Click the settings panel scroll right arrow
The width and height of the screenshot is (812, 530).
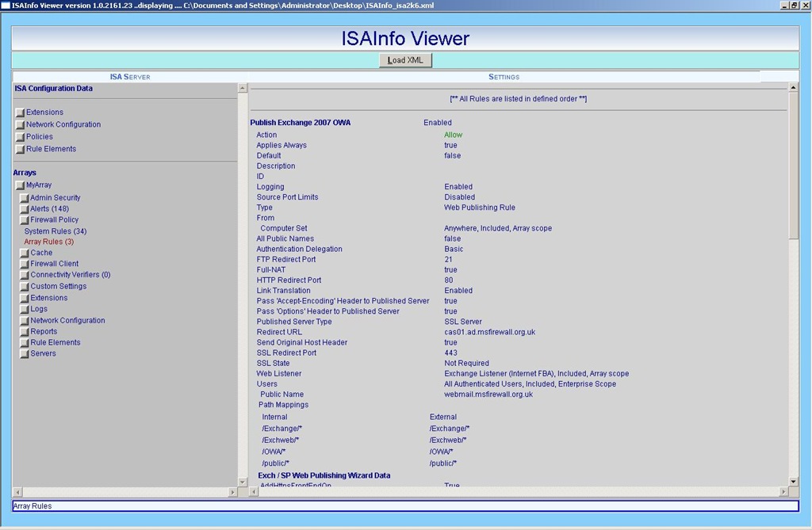click(783, 492)
